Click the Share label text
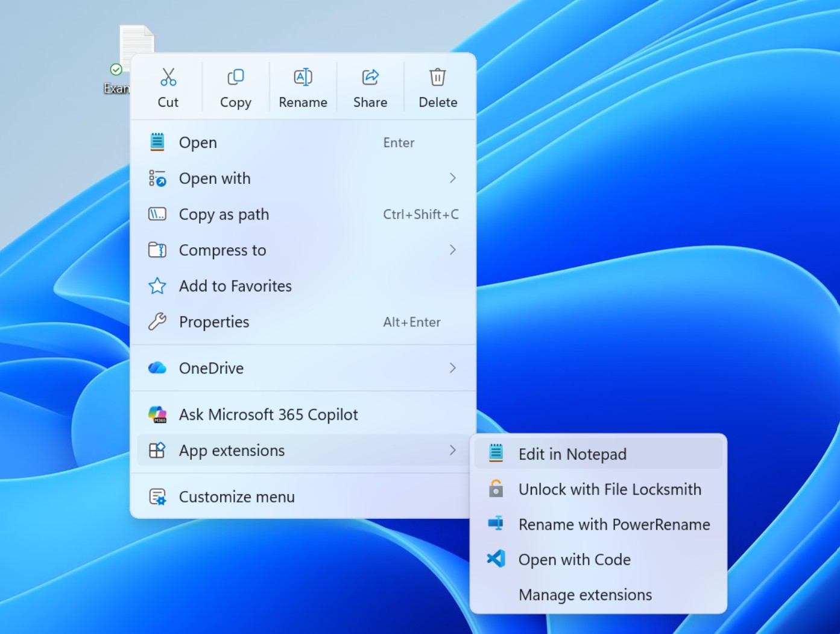 (x=370, y=102)
